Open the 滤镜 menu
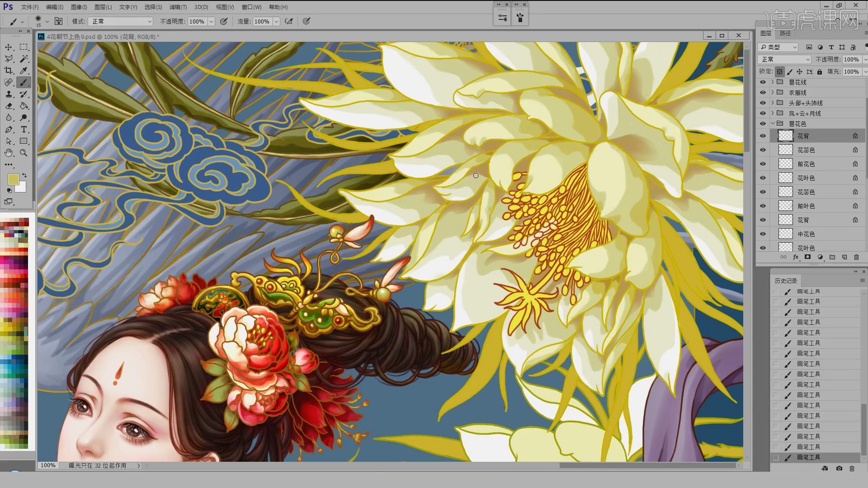 (x=178, y=7)
